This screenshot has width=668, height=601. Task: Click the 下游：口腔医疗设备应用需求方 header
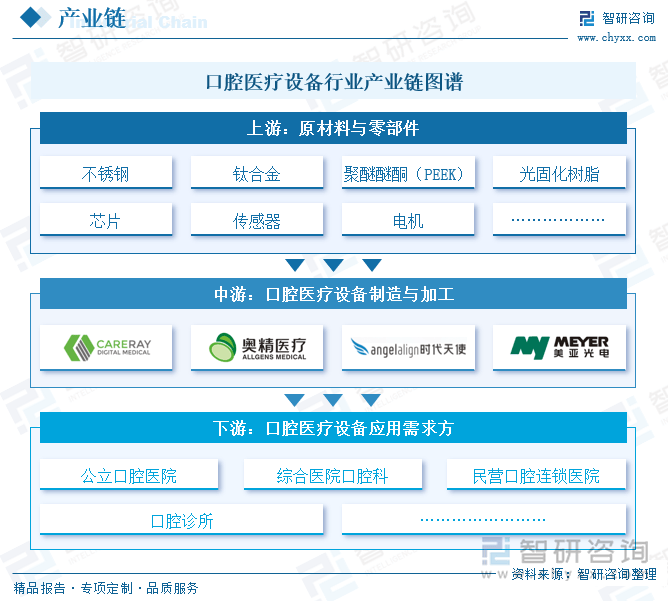tap(333, 428)
